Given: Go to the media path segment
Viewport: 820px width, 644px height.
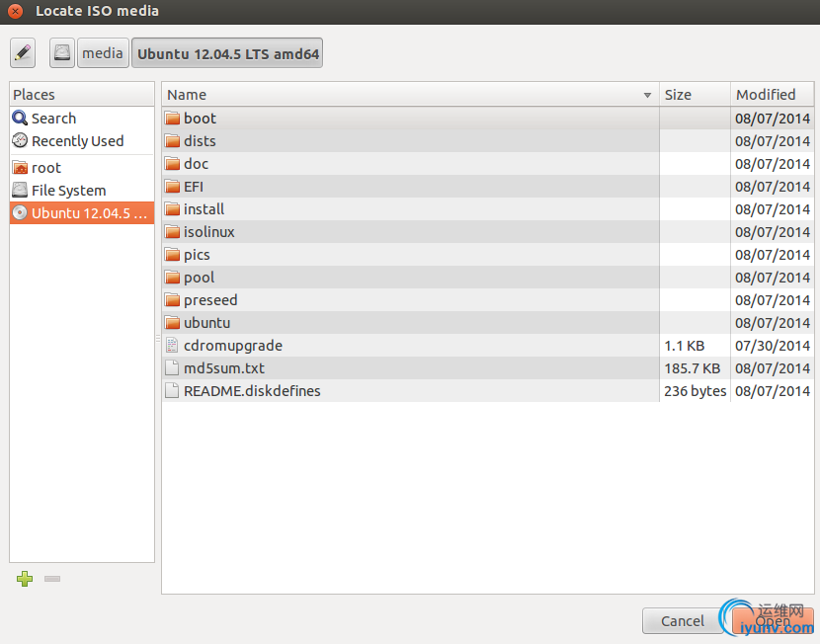Looking at the screenshot, I should [x=103, y=52].
